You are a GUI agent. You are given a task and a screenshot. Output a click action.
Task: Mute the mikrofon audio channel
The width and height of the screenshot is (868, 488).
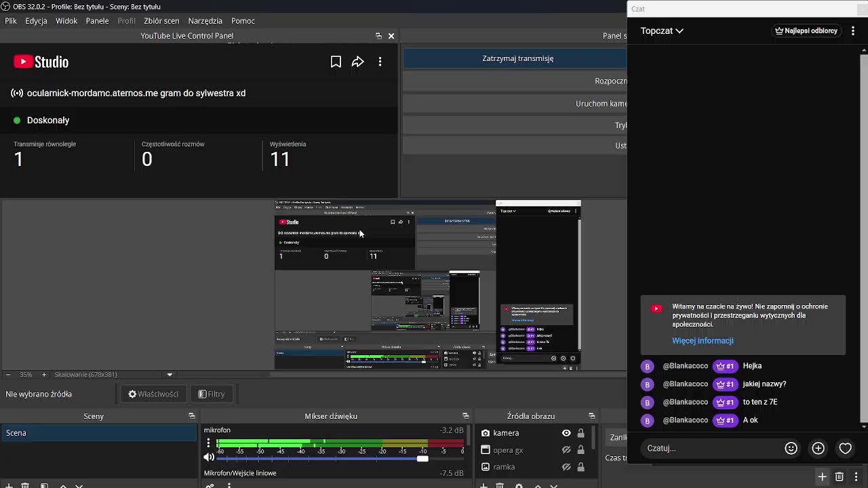209,457
